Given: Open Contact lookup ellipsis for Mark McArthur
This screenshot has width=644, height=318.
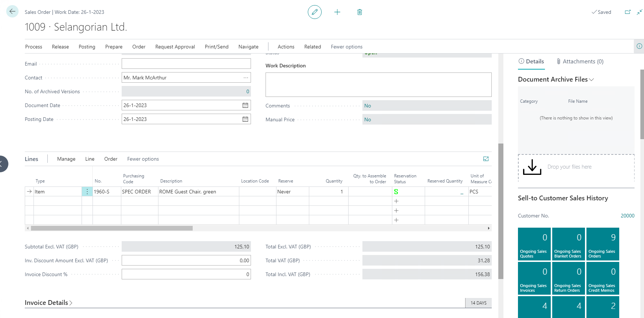Looking at the screenshot, I should click(246, 78).
